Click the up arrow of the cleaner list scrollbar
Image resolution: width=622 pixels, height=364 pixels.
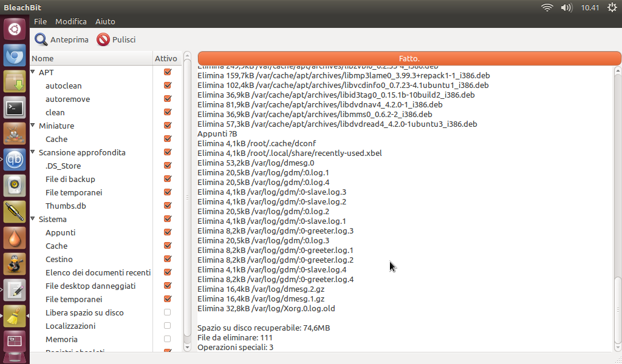[x=188, y=55]
